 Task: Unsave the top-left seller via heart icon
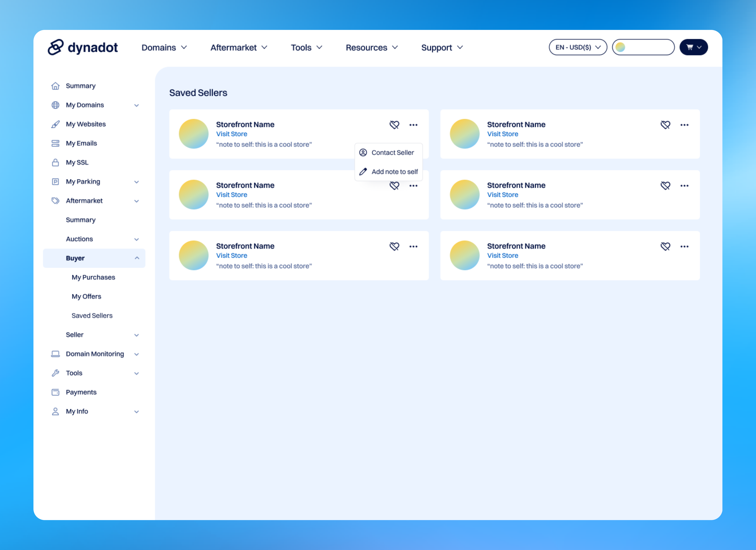tap(394, 125)
